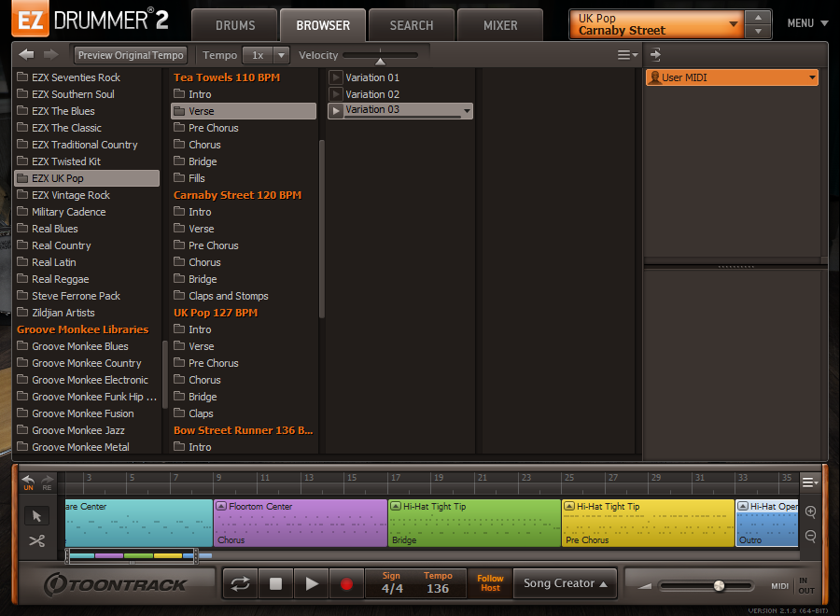
Task: Open the Real Reggae folder
Action: point(87,279)
